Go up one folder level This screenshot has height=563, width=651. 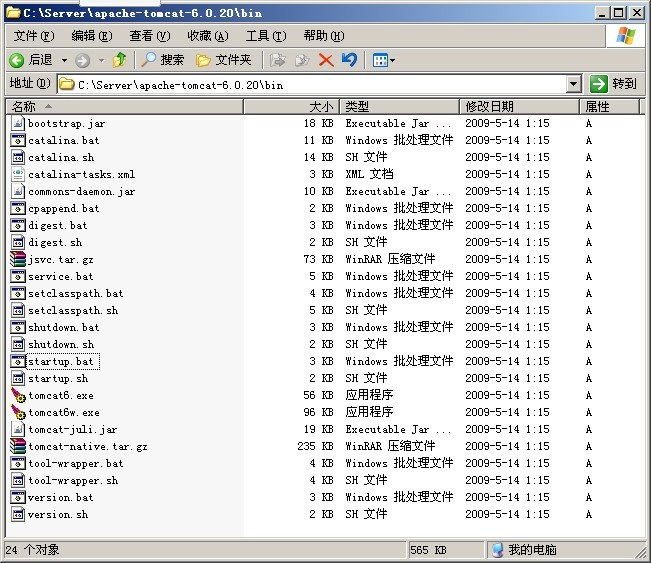point(120,60)
